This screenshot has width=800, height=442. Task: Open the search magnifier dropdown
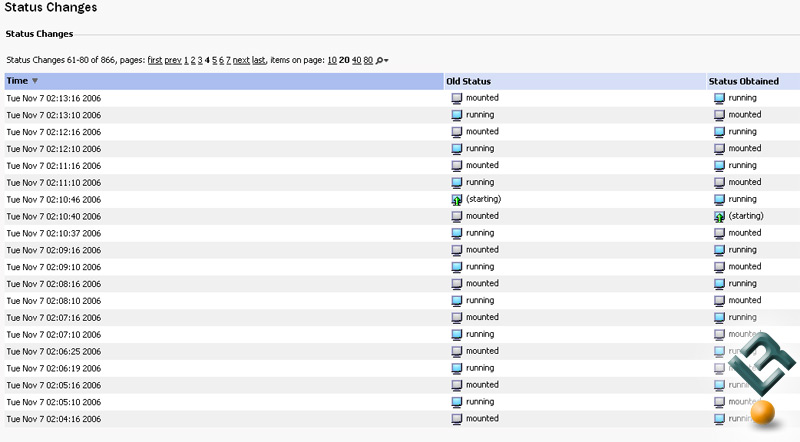click(382, 61)
